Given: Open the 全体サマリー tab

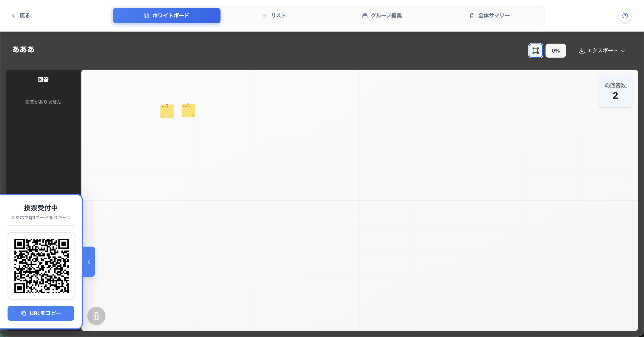Looking at the screenshot, I should tap(490, 16).
